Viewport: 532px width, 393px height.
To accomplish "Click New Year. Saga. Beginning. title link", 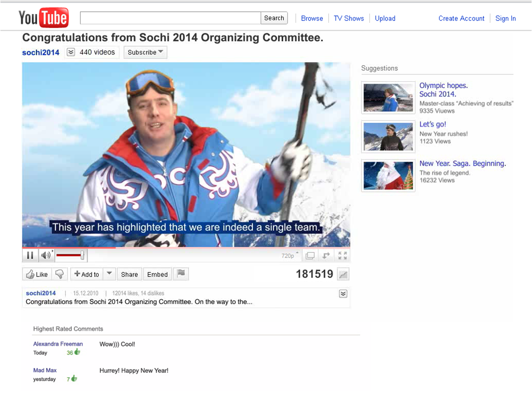I will coord(463,164).
